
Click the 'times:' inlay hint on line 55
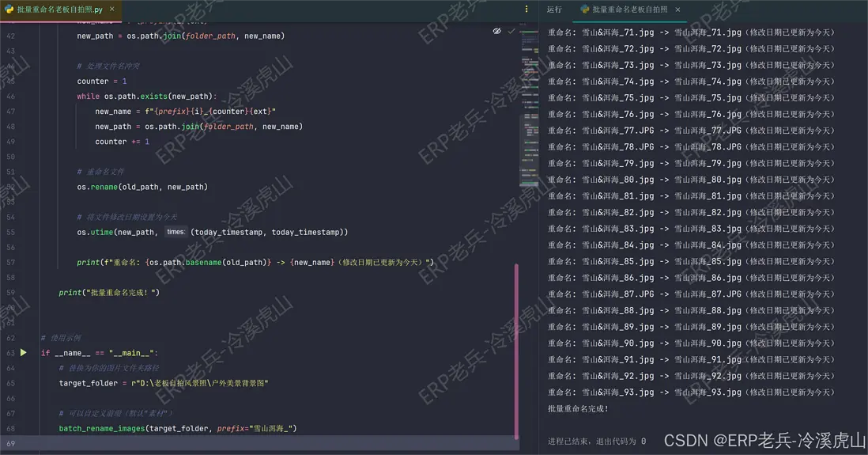coord(175,232)
